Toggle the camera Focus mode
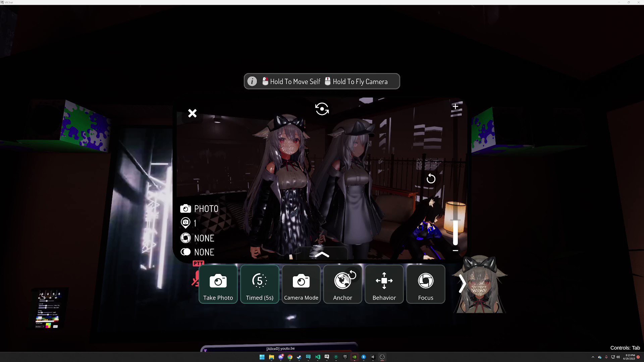Image resolution: width=644 pixels, height=362 pixels. pyautogui.click(x=425, y=284)
